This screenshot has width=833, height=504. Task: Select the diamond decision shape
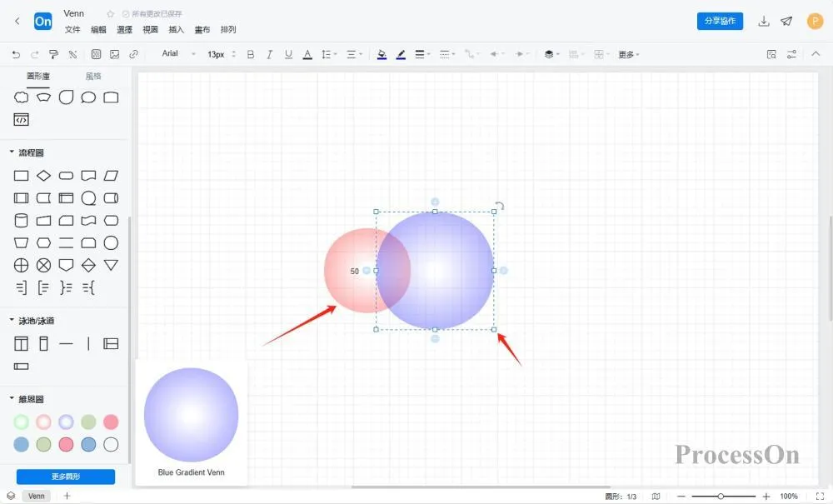point(43,175)
